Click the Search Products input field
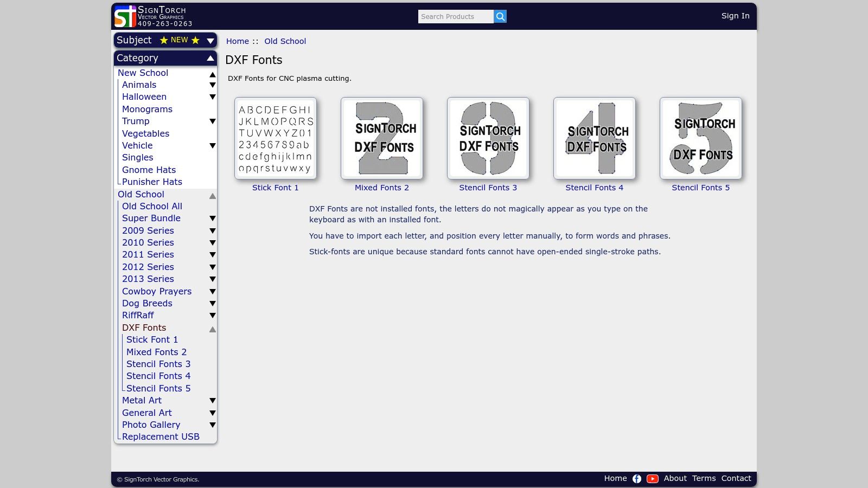Screen dimensions: 868x488 (455, 17)
